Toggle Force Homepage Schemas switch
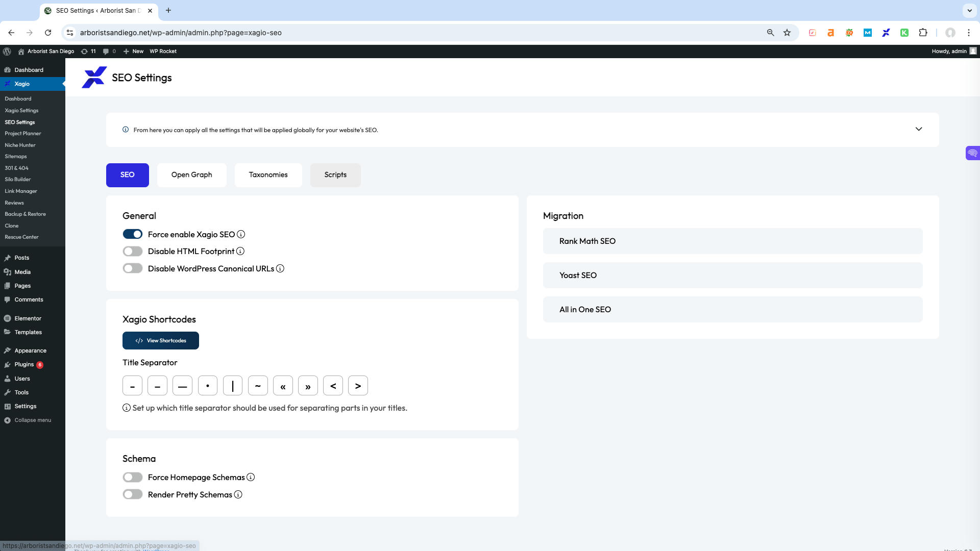 pyautogui.click(x=133, y=477)
